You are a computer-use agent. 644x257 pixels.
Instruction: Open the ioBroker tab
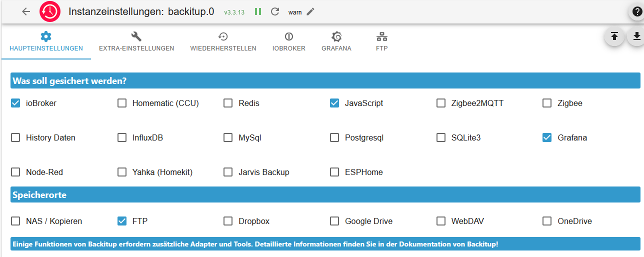(x=288, y=42)
